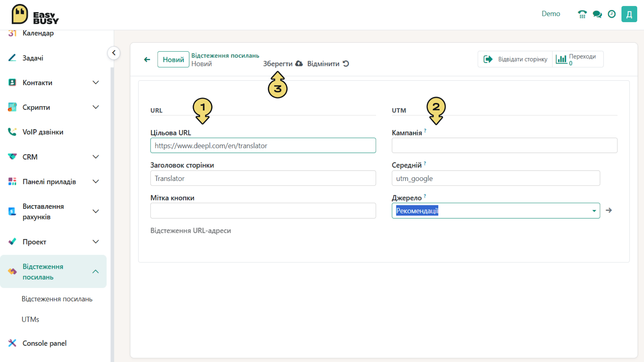Viewport: 644px width, 362px height.
Task: Open the UTMs submenu item
Action: [x=31, y=319]
